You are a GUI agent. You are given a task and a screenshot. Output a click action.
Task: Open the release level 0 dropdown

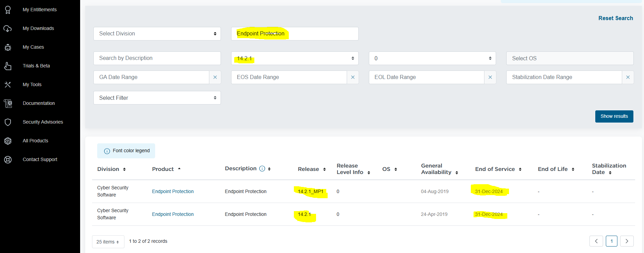432,58
